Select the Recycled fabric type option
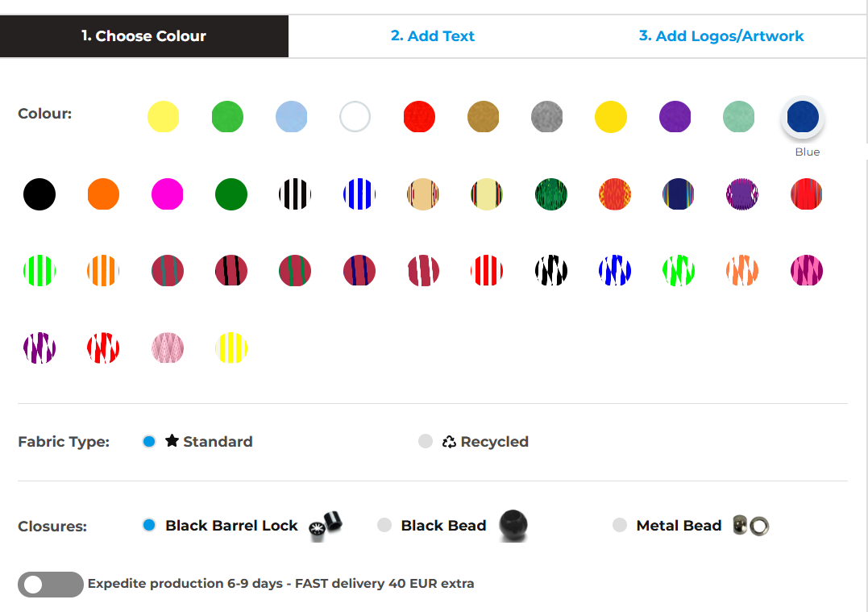868x612 pixels. [x=426, y=441]
